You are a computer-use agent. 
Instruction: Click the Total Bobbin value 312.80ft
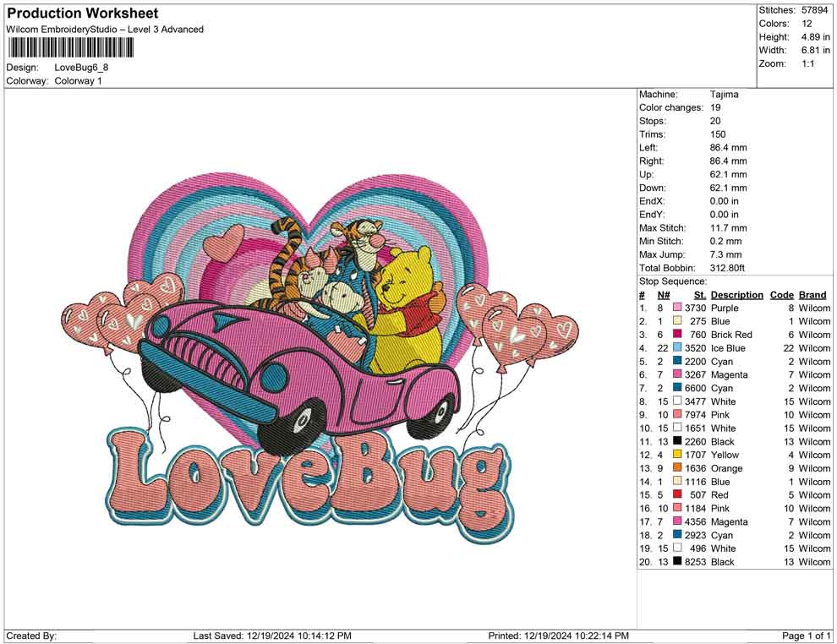point(728,268)
